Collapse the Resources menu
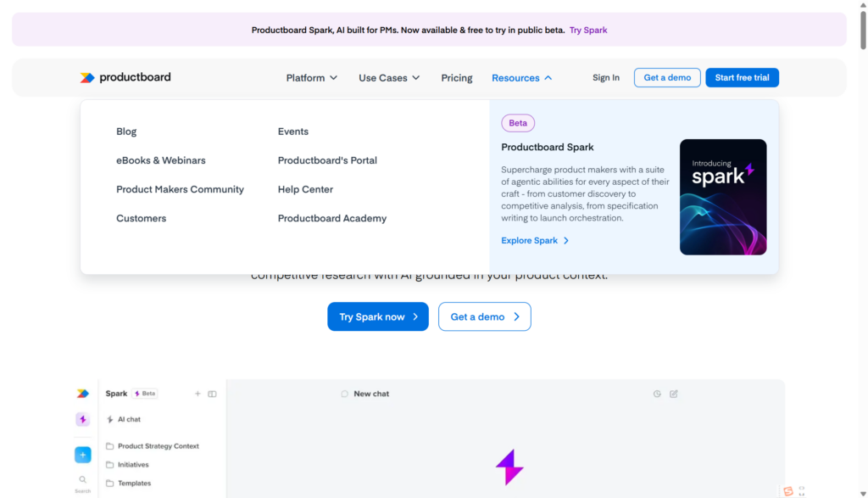 521,78
